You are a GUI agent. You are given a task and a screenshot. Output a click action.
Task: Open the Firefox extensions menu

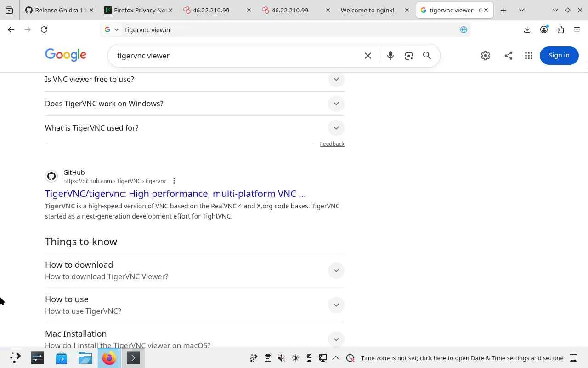pos(560,29)
